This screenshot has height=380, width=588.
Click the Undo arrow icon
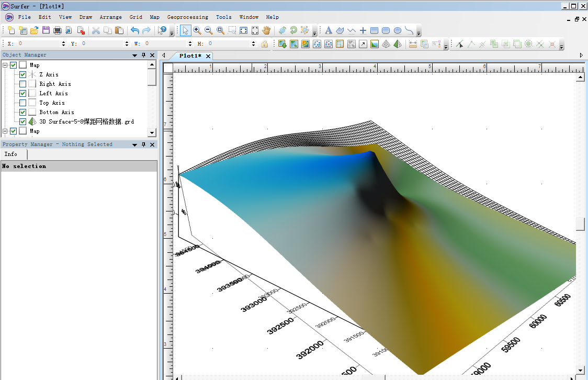point(135,30)
